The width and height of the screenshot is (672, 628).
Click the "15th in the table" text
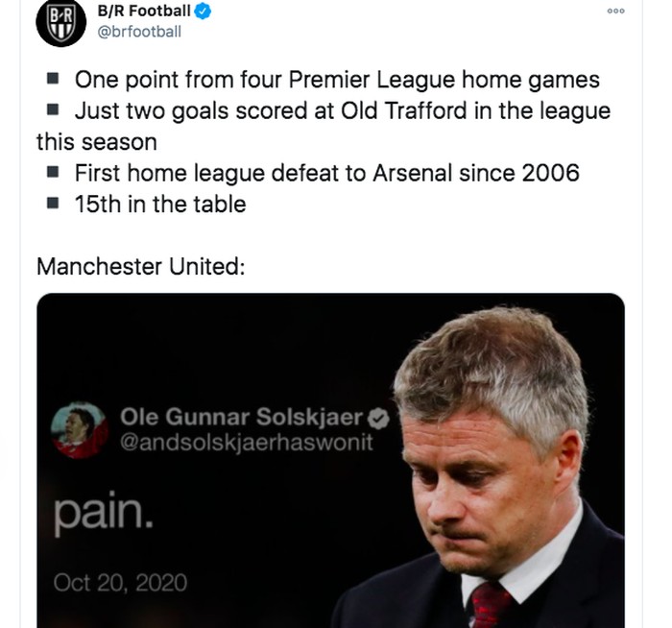click(159, 204)
